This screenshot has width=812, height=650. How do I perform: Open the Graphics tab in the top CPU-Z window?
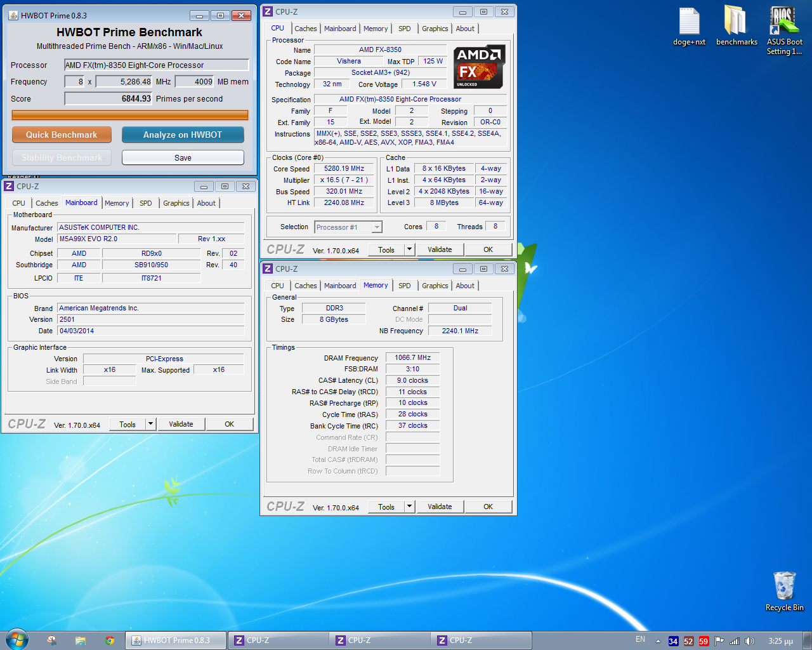click(435, 29)
